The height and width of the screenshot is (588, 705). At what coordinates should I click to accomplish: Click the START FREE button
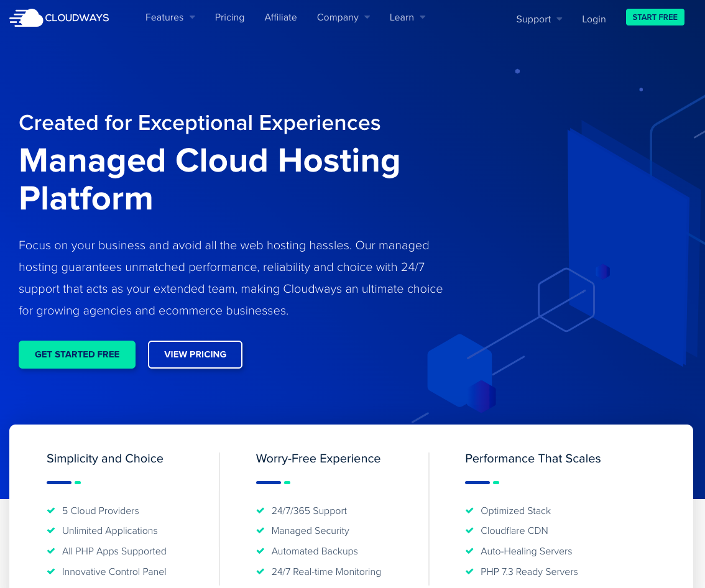click(x=655, y=17)
